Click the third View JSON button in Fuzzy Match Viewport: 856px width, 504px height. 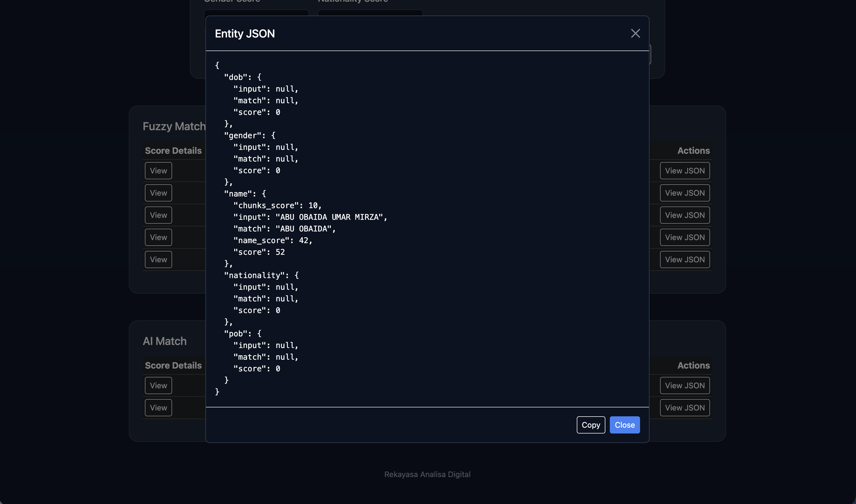[x=685, y=215]
